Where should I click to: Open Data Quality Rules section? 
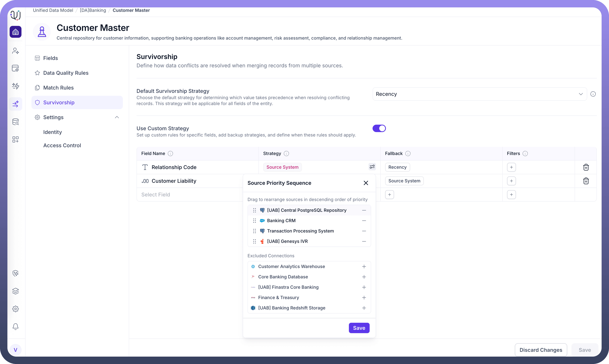click(x=66, y=73)
